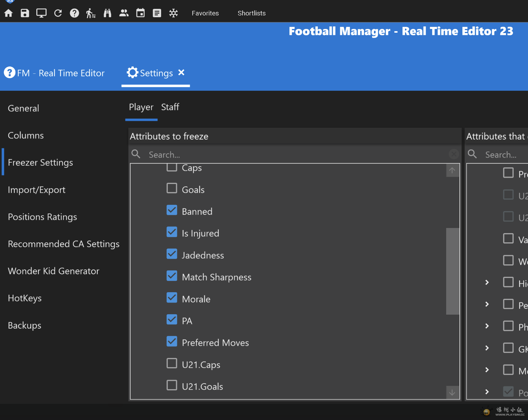Select the Staff tab
Image resolution: width=528 pixels, height=420 pixels.
(170, 107)
